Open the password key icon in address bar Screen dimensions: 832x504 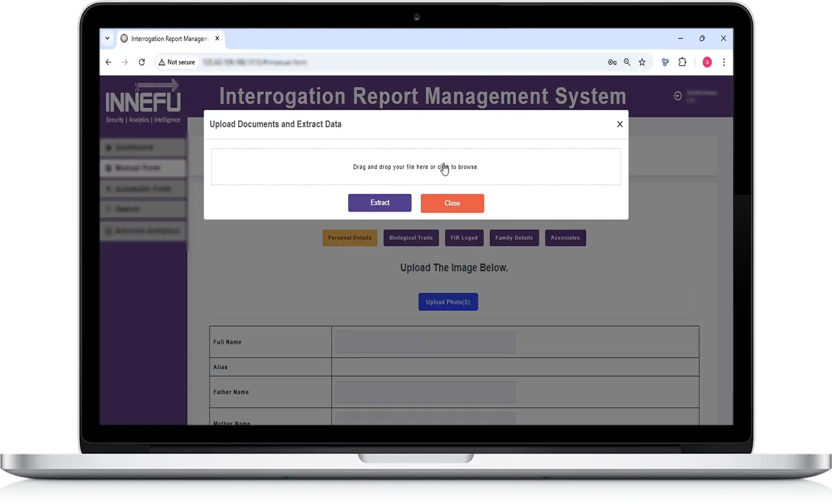pyautogui.click(x=612, y=62)
